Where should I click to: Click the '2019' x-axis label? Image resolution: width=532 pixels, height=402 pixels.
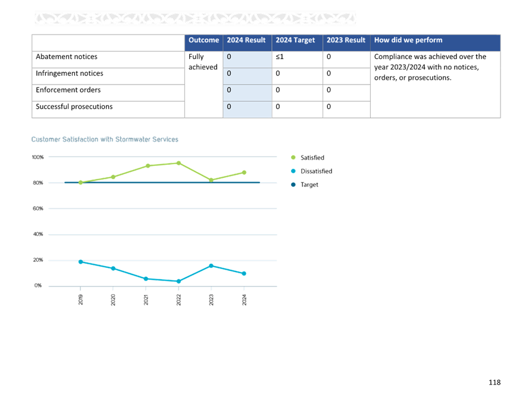click(80, 300)
